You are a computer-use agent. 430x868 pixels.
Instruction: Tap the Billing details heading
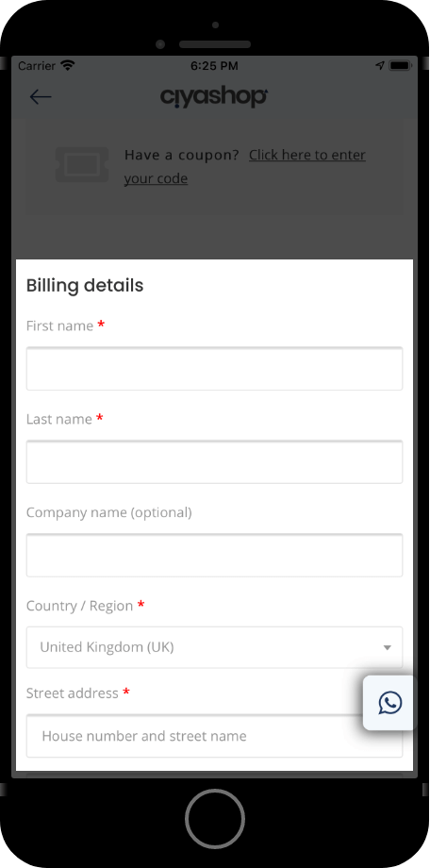coord(85,286)
